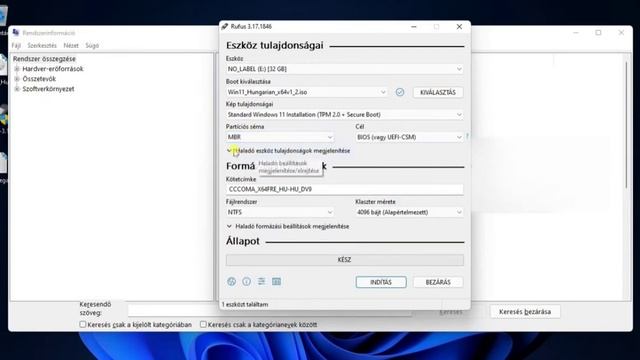Click the Kötetcímke volume label field
640x360 pixels.
pos(344,189)
